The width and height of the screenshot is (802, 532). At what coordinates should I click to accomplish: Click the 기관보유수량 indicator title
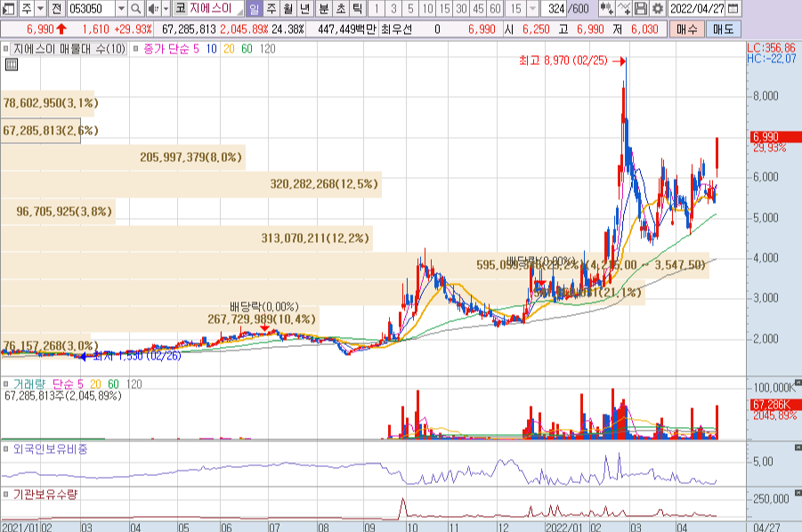click(45, 494)
